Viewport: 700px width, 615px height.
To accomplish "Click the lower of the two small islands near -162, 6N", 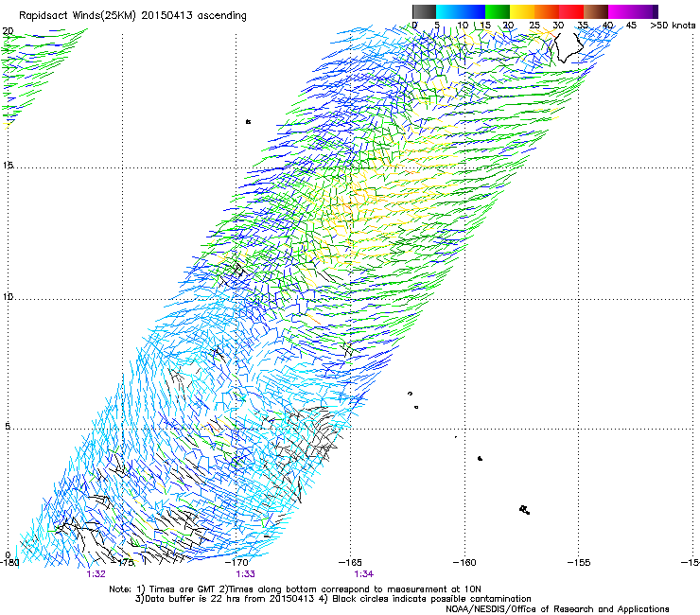I will (x=416, y=407).
